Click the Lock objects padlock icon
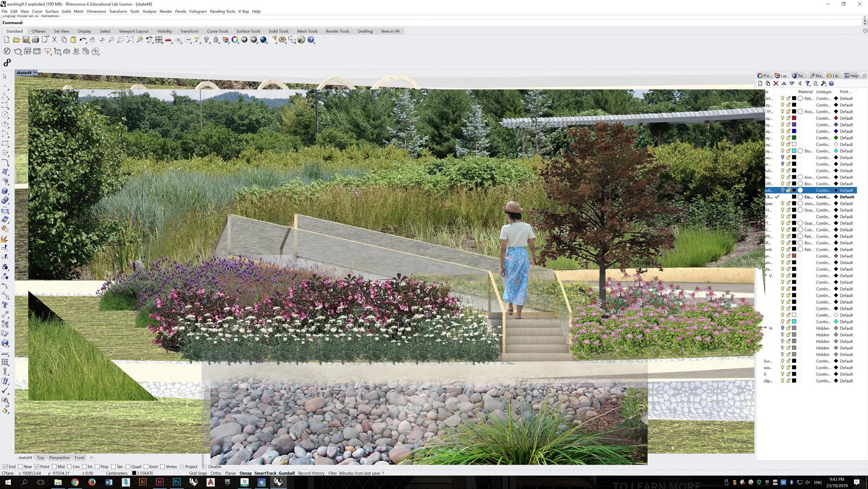This screenshot has height=489, width=868. tap(216, 40)
